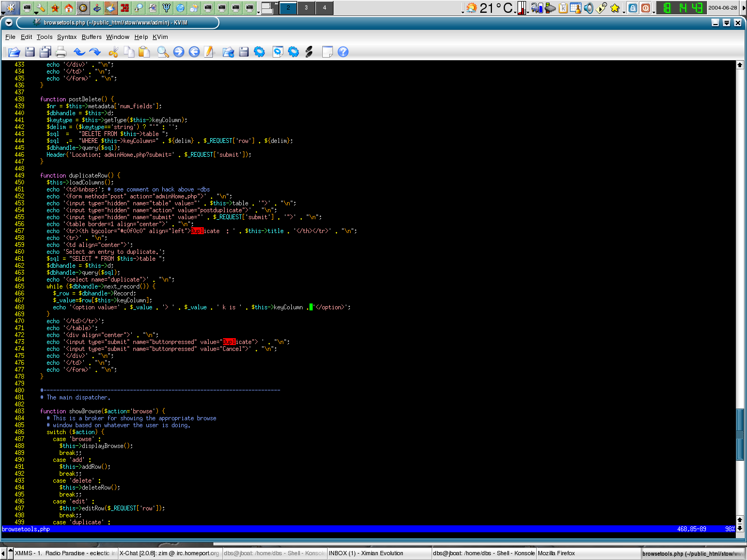Open the Help menu
747x560 pixels.
[x=141, y=37]
